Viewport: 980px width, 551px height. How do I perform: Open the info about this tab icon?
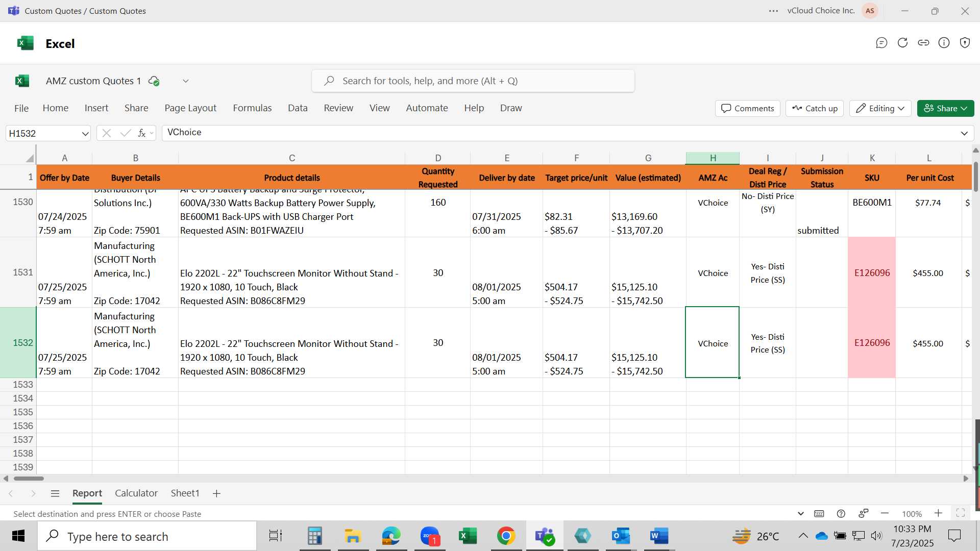click(944, 43)
